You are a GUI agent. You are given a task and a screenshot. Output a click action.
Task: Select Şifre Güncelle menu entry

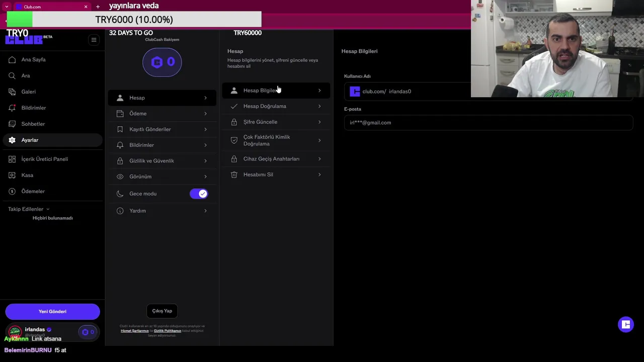276,122
